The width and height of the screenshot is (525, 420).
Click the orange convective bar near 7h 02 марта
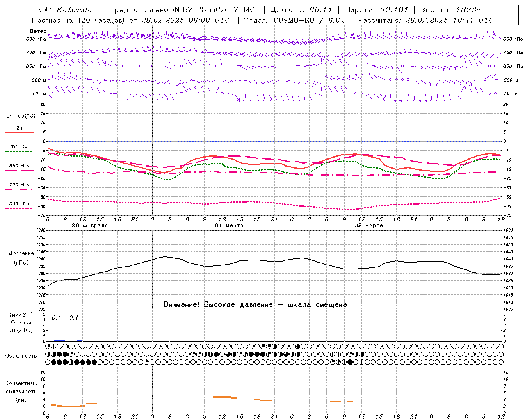(336, 402)
